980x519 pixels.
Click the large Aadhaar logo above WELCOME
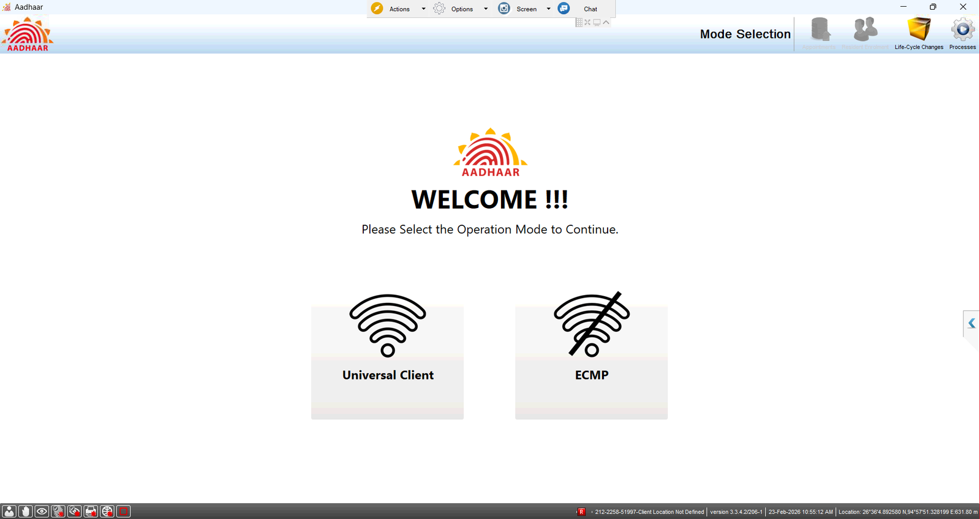coord(490,152)
